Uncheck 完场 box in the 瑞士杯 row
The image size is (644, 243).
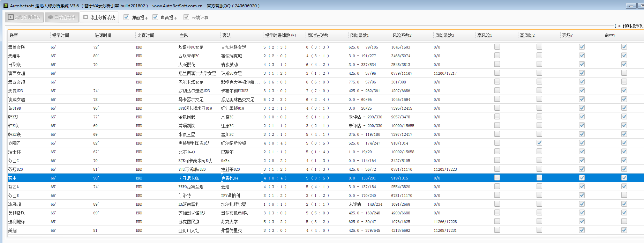[x=582, y=152]
